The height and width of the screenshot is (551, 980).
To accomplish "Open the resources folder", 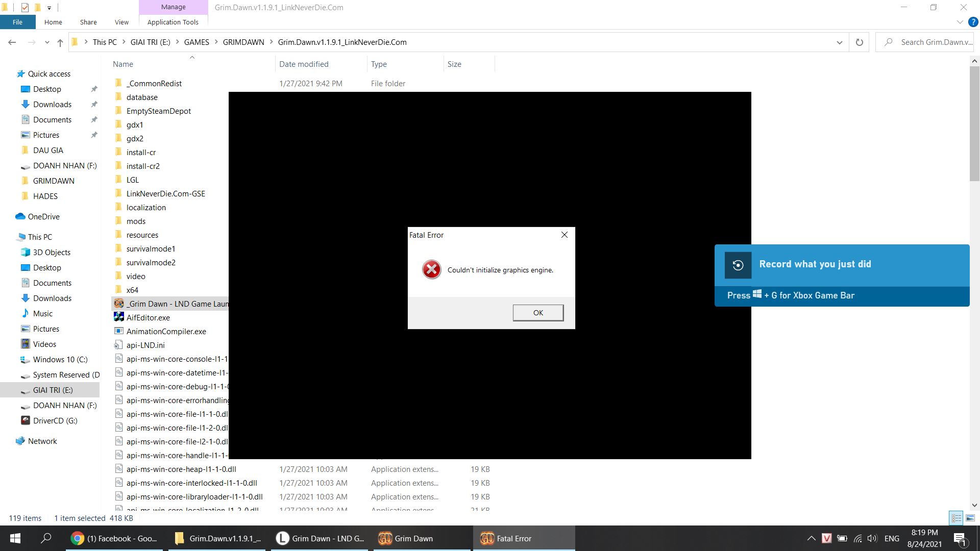I will pyautogui.click(x=142, y=235).
